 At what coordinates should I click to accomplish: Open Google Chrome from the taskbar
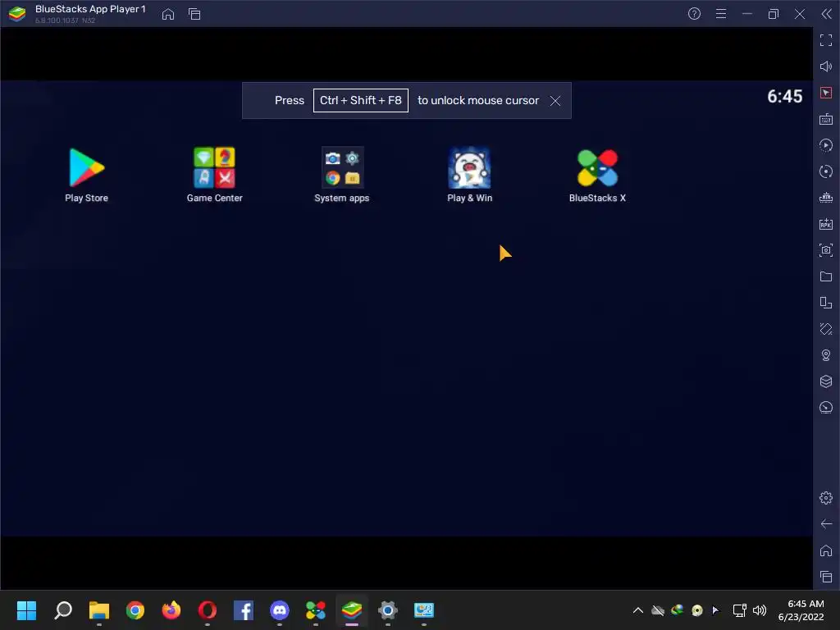pos(135,610)
